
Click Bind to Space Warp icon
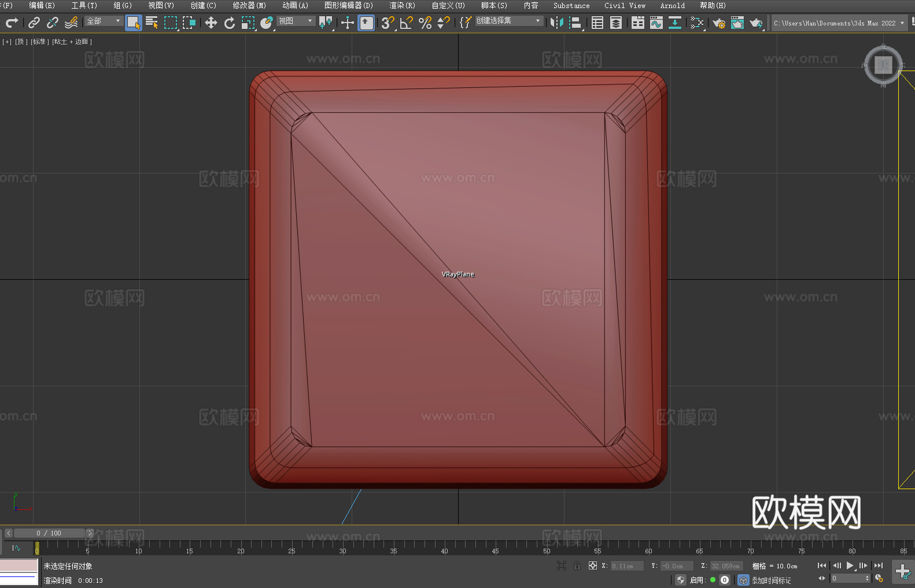coord(71,23)
